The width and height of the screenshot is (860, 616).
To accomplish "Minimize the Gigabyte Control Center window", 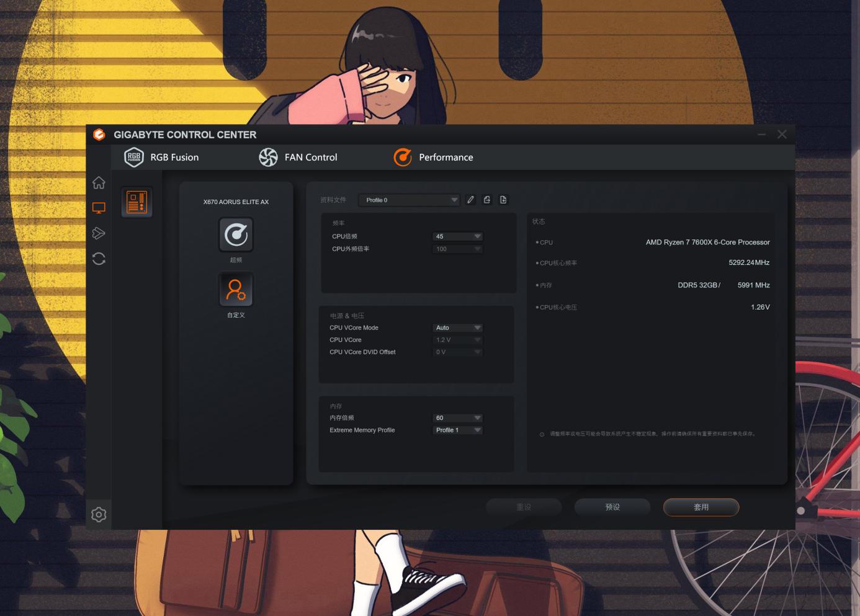I will pyautogui.click(x=762, y=134).
